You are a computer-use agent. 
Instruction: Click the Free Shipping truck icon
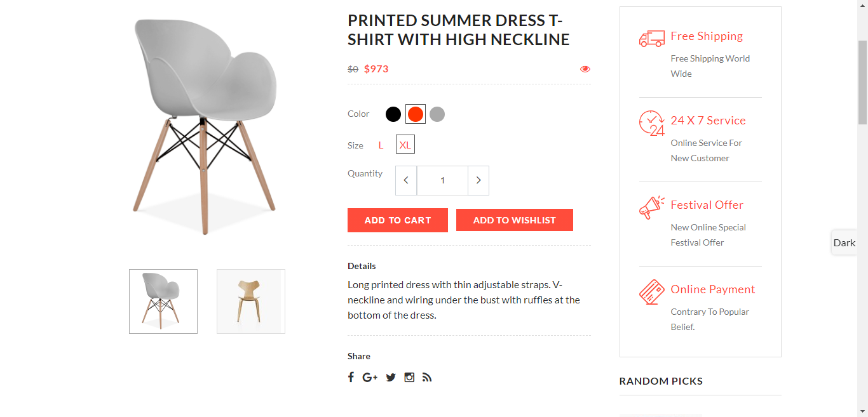(x=651, y=39)
